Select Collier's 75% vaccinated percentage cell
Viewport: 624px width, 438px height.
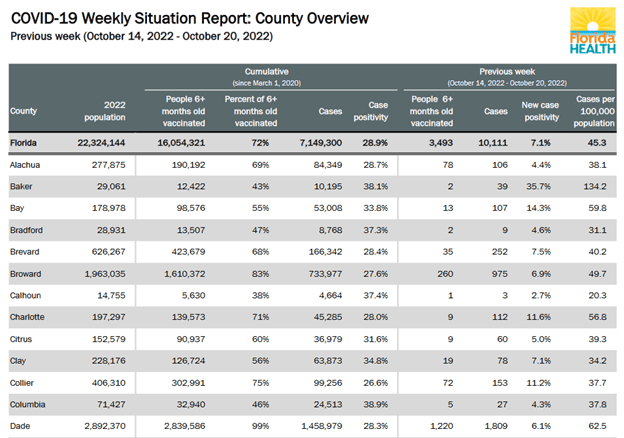tap(264, 382)
